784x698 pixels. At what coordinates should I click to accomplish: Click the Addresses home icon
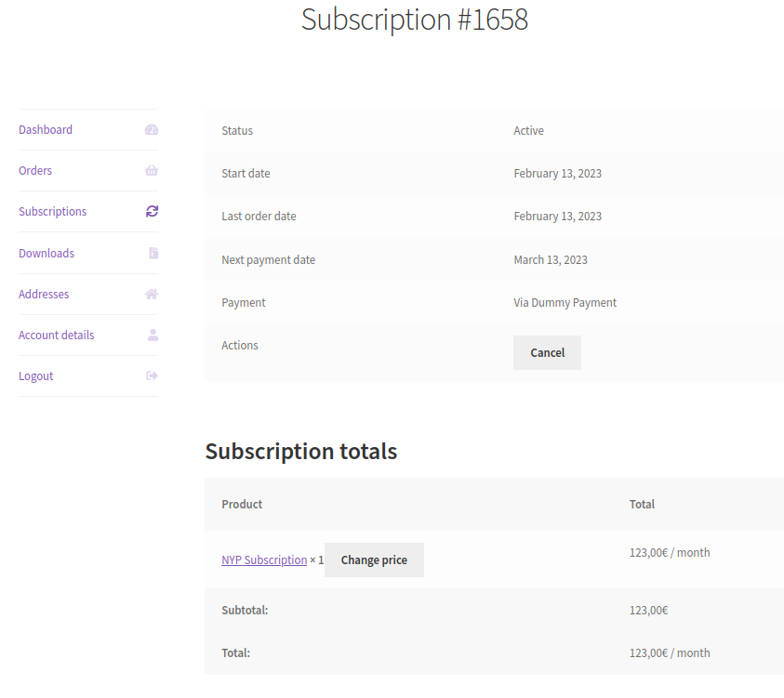click(x=151, y=294)
